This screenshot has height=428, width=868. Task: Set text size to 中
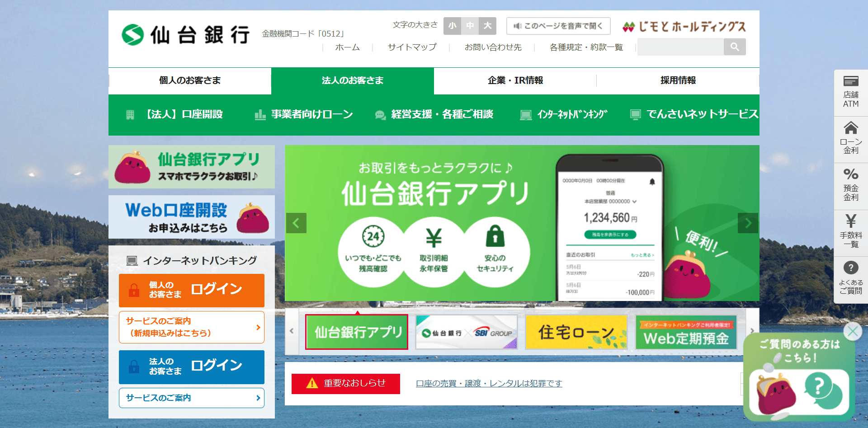[470, 26]
